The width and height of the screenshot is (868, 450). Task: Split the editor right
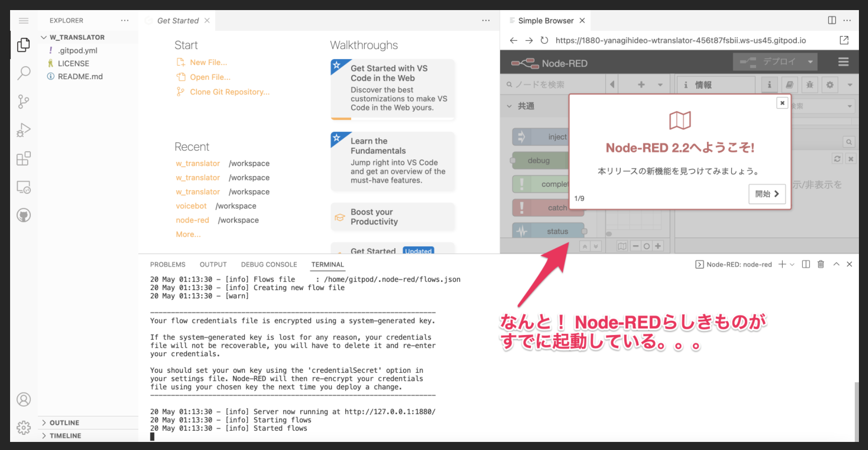point(832,20)
